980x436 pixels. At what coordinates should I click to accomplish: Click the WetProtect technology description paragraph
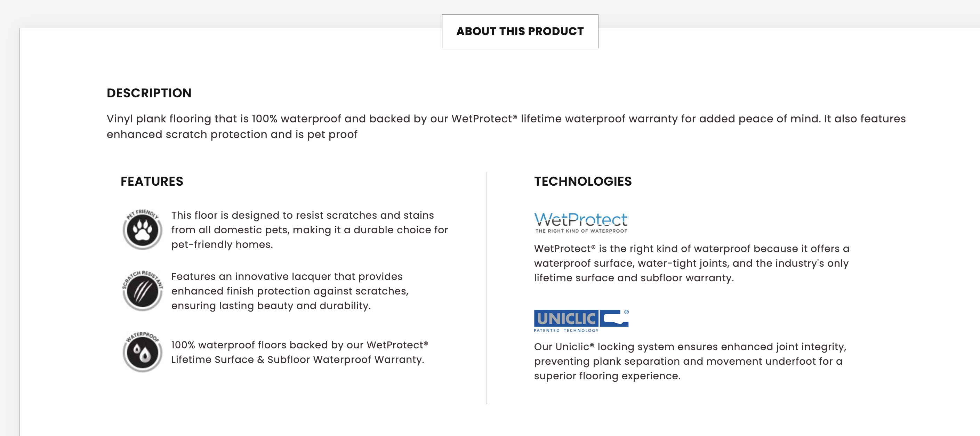point(691,263)
